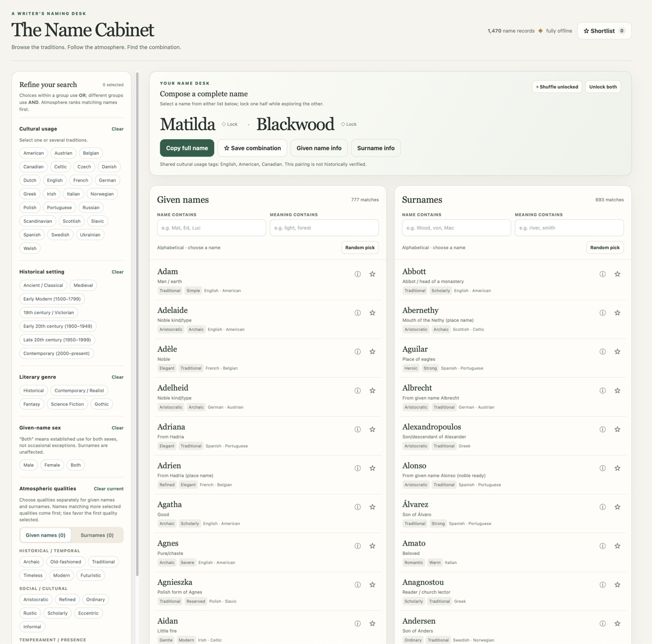Focus surnames 'Meaning contains' field
The width and height of the screenshot is (652, 644).
pyautogui.click(x=569, y=228)
